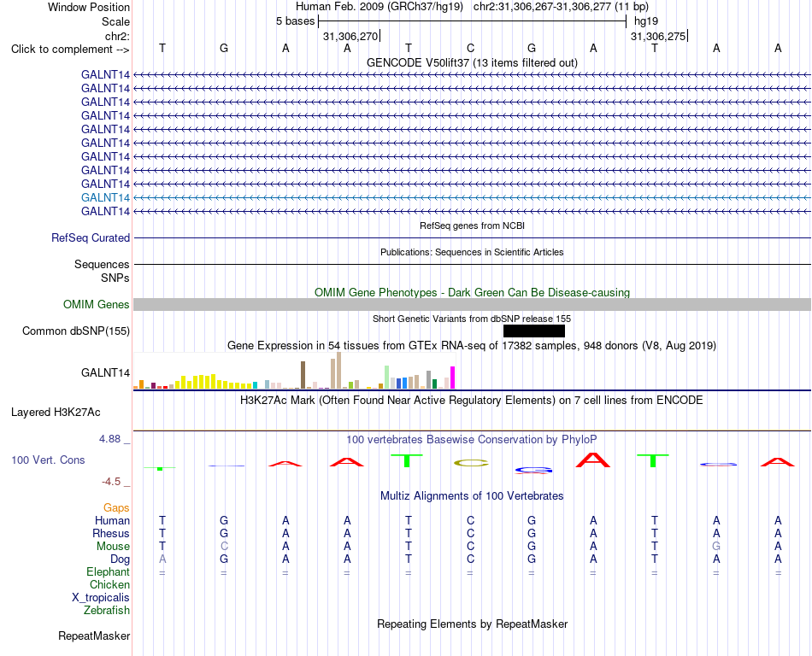The width and height of the screenshot is (812, 656).
Task: Click the Window Position label
Action: [x=89, y=7]
